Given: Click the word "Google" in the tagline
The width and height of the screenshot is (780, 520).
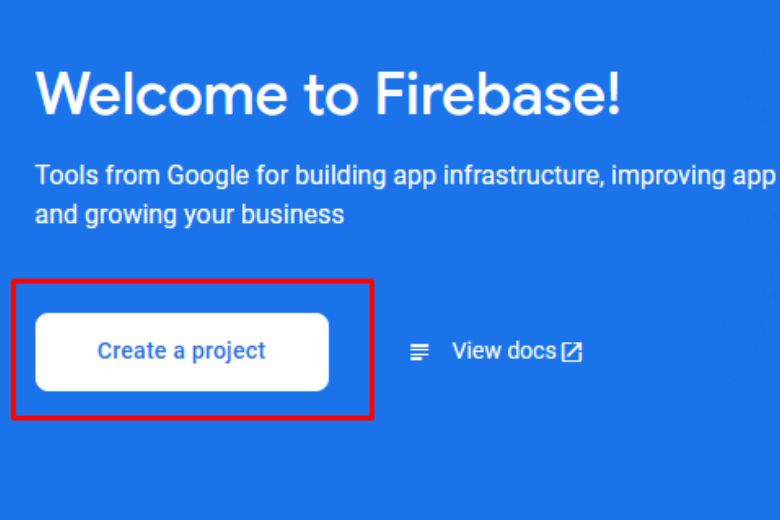Looking at the screenshot, I should click(x=206, y=176).
